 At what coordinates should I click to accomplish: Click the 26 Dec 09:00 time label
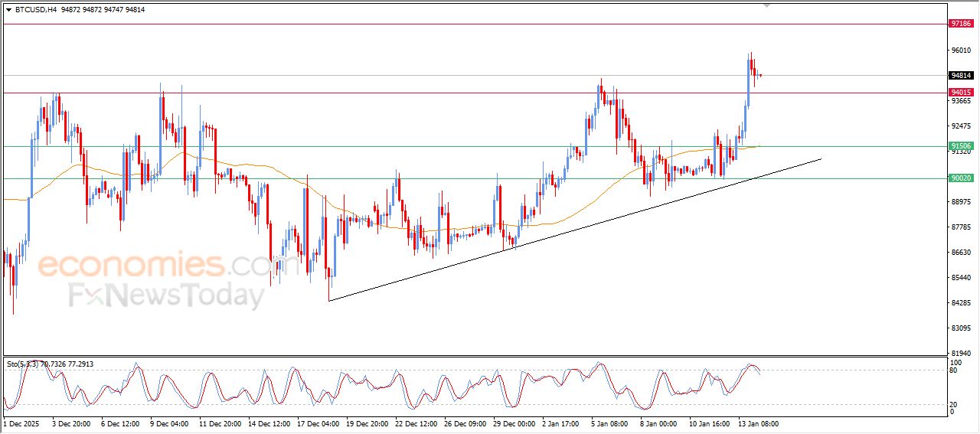pos(465,423)
